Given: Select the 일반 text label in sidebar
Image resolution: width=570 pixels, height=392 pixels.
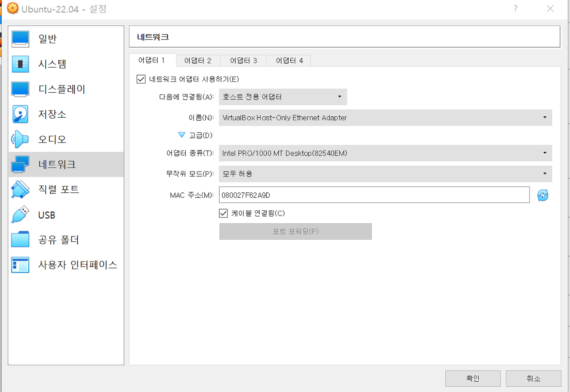Looking at the screenshot, I should (x=48, y=39).
